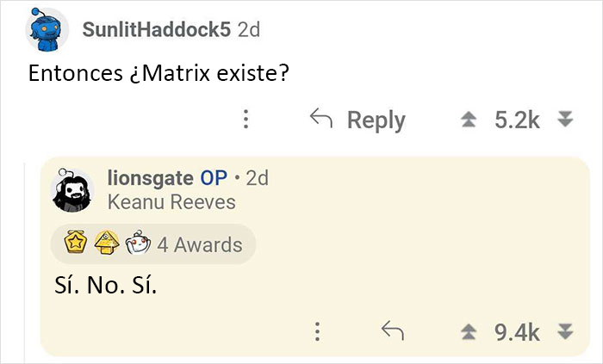Open three-dot options on lionsgate's reply

click(x=317, y=331)
